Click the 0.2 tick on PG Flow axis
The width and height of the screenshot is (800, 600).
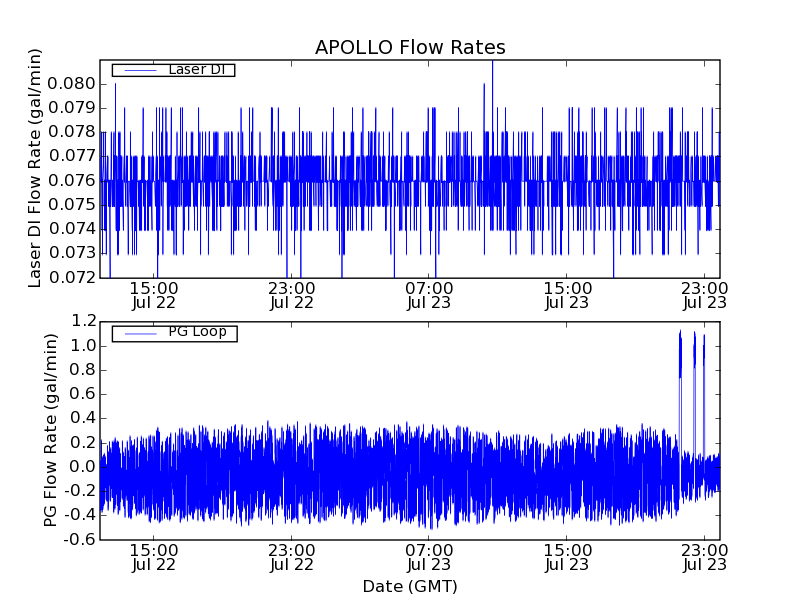coord(84,443)
